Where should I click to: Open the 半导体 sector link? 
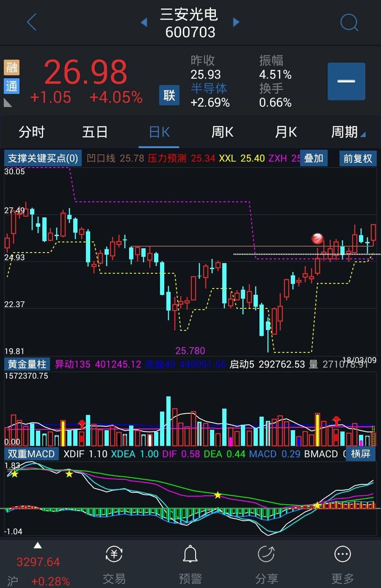(x=209, y=88)
